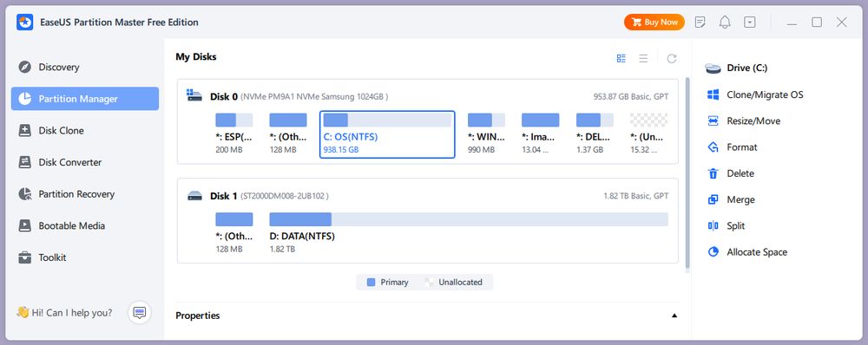The width and height of the screenshot is (868, 345).
Task: Click the Disk 1 header icon
Action: [194, 196]
